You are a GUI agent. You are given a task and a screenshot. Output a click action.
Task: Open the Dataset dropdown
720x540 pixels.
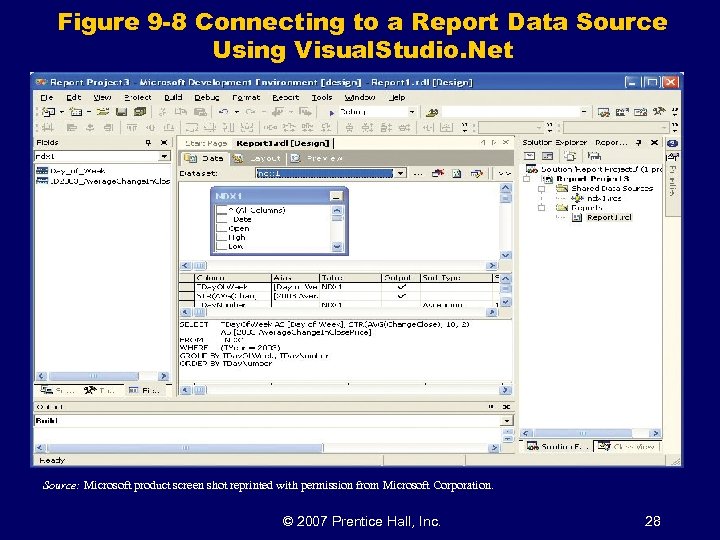(x=400, y=174)
